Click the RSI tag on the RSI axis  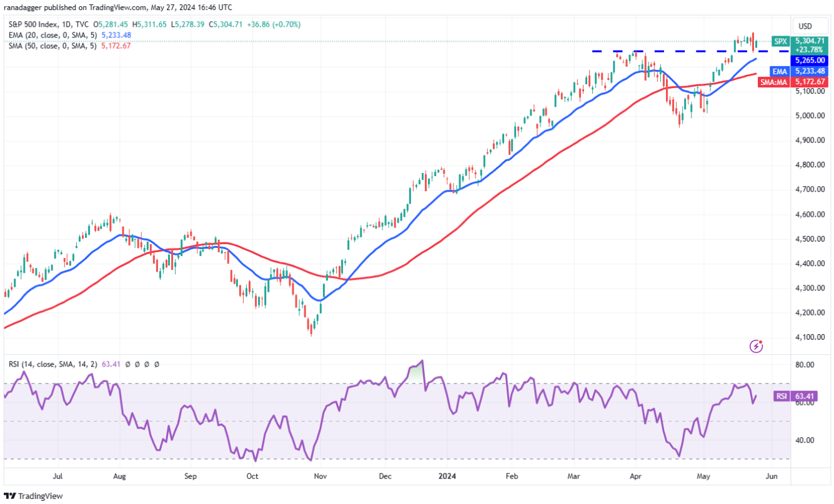pyautogui.click(x=780, y=396)
